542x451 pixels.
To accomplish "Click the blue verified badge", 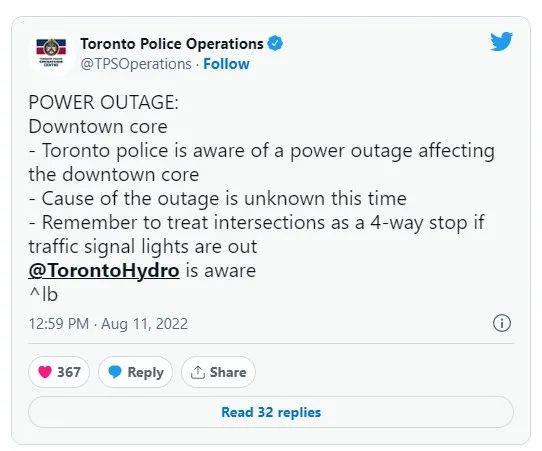I will coord(275,44).
